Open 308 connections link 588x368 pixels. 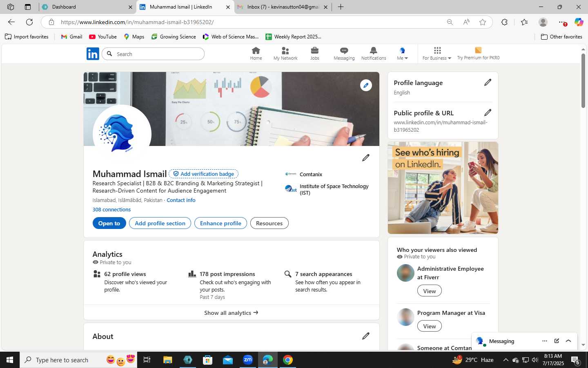(x=111, y=209)
